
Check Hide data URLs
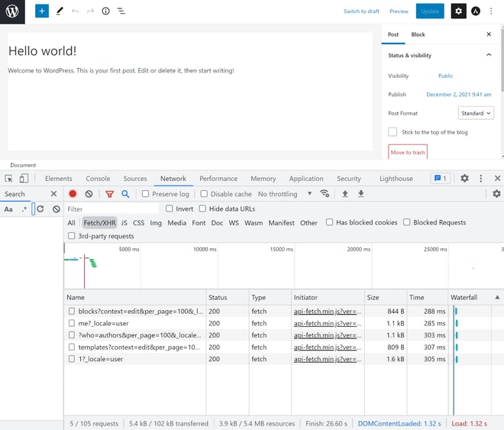202,209
